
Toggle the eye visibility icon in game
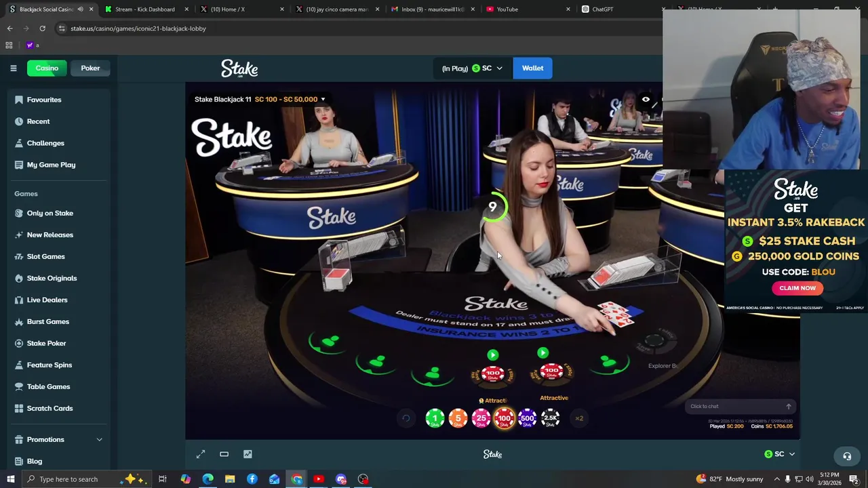tap(646, 100)
